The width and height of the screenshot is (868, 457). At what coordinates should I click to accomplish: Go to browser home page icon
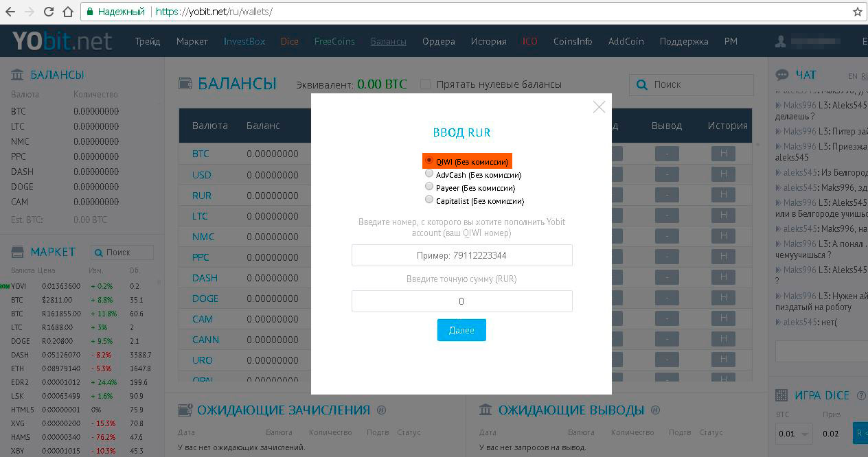coord(67,12)
